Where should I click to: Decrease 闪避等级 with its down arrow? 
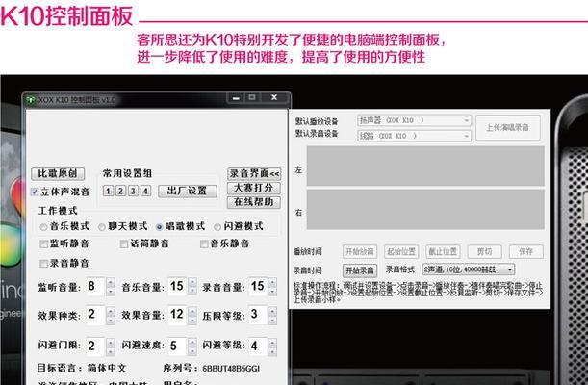[272, 351]
